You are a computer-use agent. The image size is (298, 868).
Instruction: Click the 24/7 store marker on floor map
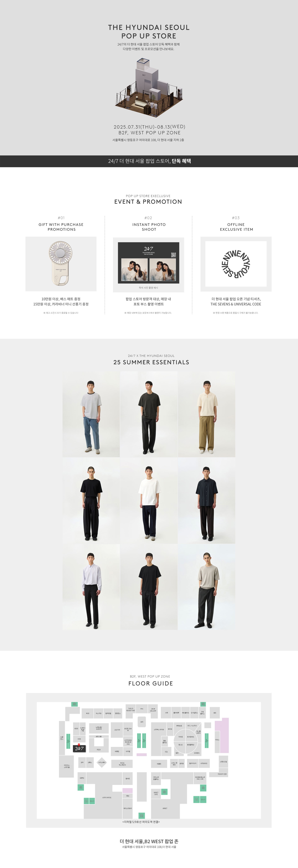point(79,749)
